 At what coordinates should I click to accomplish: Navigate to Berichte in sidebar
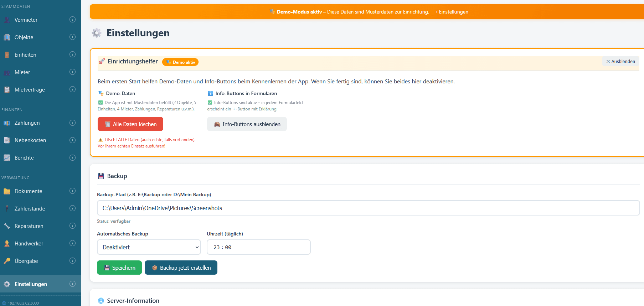[24, 158]
